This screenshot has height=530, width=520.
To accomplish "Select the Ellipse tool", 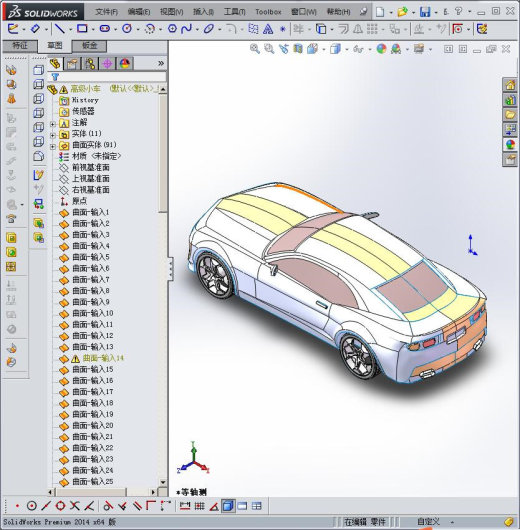I will 209,29.
